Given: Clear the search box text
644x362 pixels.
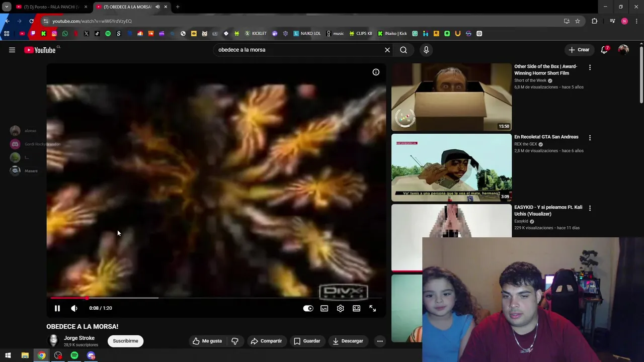Looking at the screenshot, I should click(x=387, y=50).
